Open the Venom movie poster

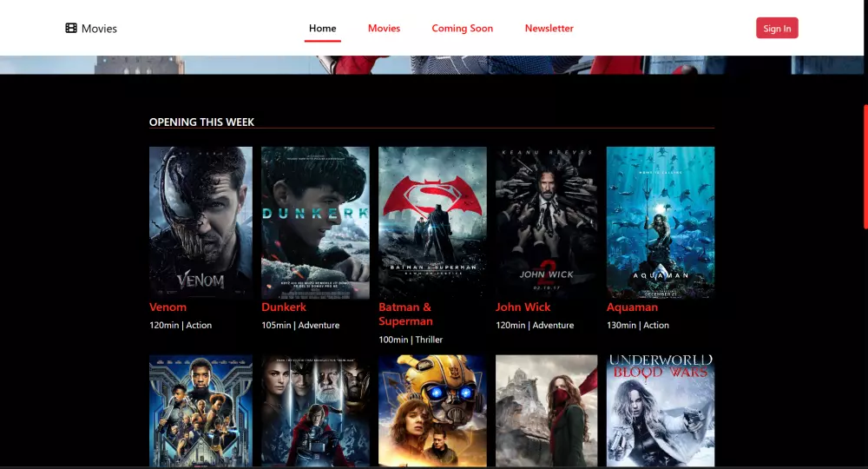pos(201,222)
